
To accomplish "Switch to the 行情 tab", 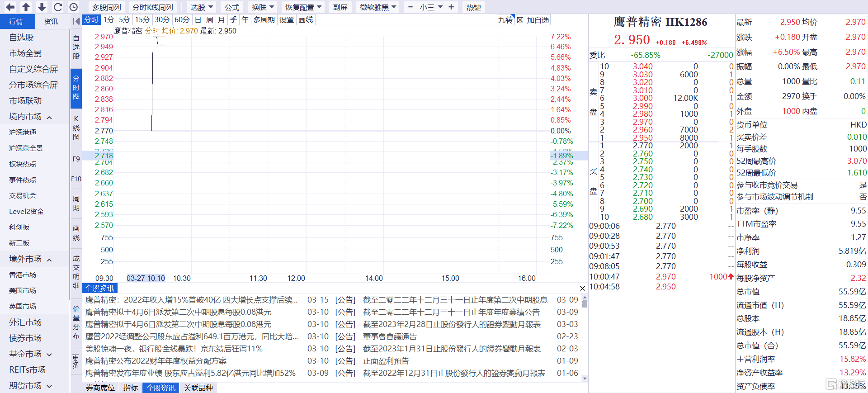I will (17, 21).
